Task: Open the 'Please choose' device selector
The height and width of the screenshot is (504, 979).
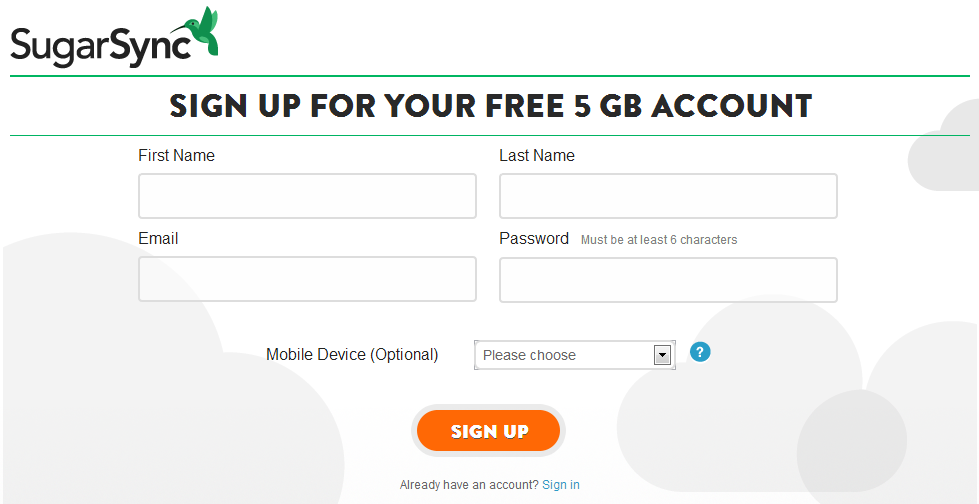Action: point(574,355)
